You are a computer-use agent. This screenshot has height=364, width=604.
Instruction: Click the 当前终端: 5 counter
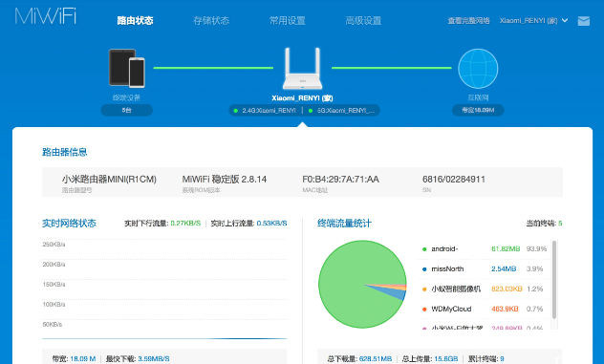pos(544,223)
